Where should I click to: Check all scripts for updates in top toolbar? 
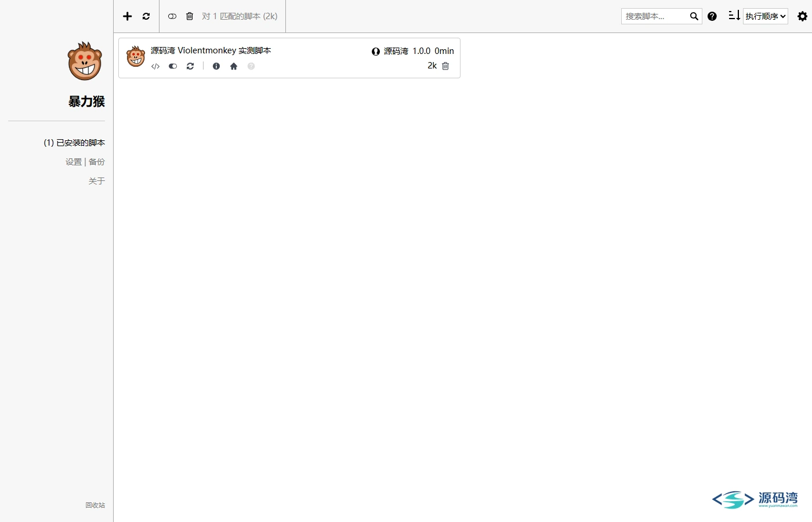point(146,16)
